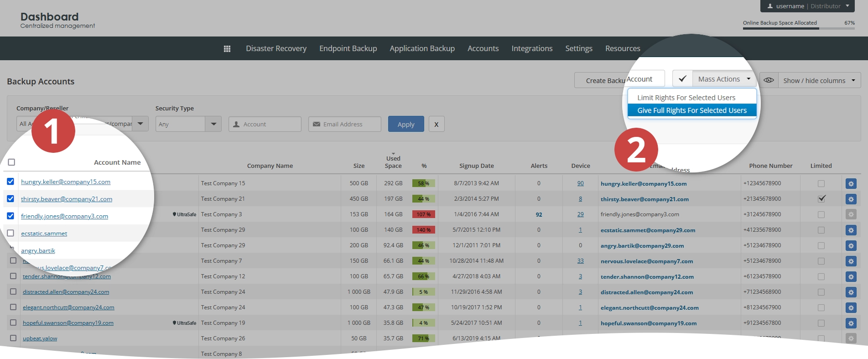Click UltraSafe shield badge on Test Company 3 row
868x359 pixels.
[184, 214]
